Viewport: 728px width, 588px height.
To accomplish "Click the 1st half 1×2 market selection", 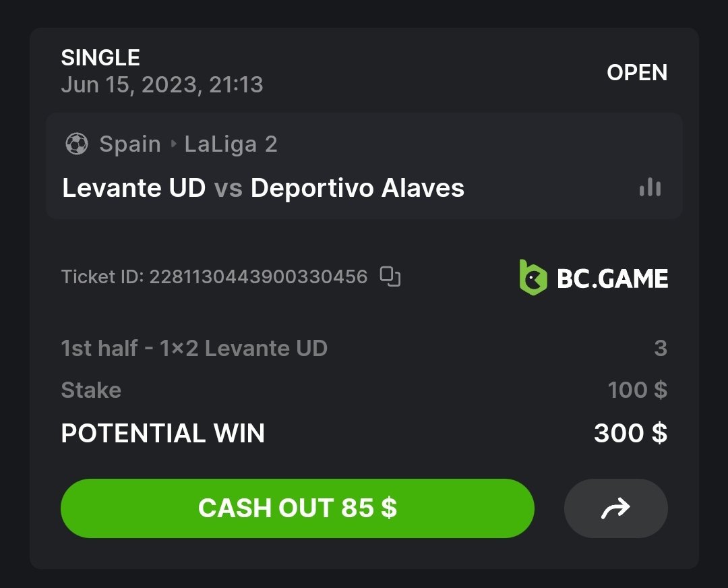I will pos(194,348).
